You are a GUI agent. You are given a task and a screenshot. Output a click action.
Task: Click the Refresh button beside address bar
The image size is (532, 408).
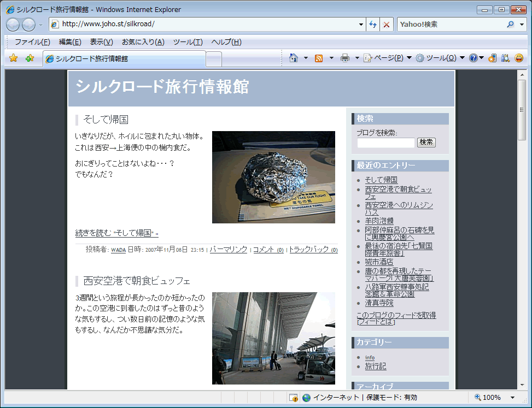point(373,25)
